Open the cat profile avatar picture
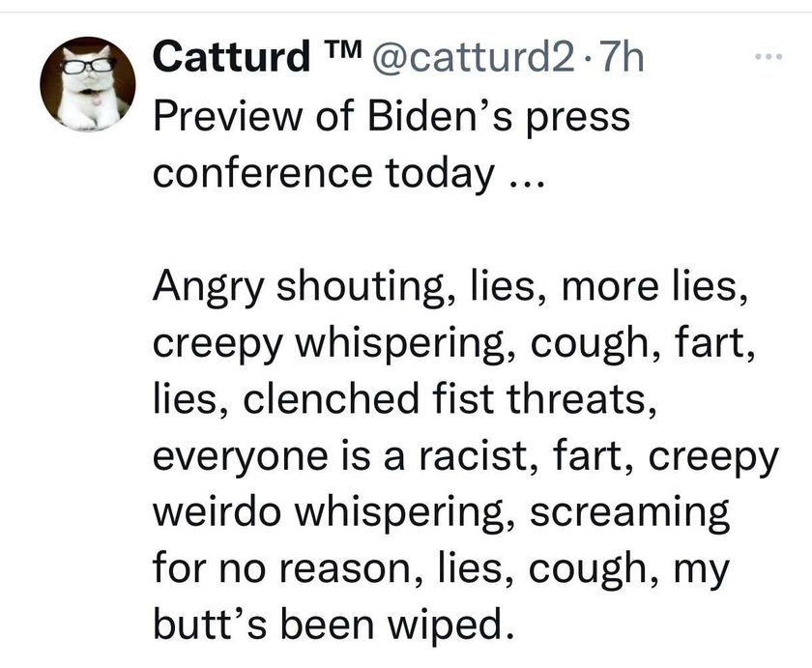This screenshot has width=812, height=668. click(88, 84)
